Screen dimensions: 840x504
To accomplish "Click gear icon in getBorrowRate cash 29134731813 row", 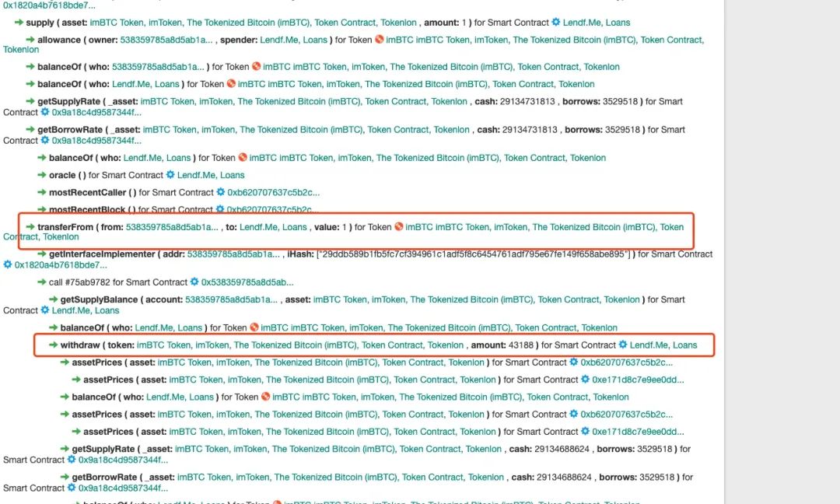I will (45, 140).
